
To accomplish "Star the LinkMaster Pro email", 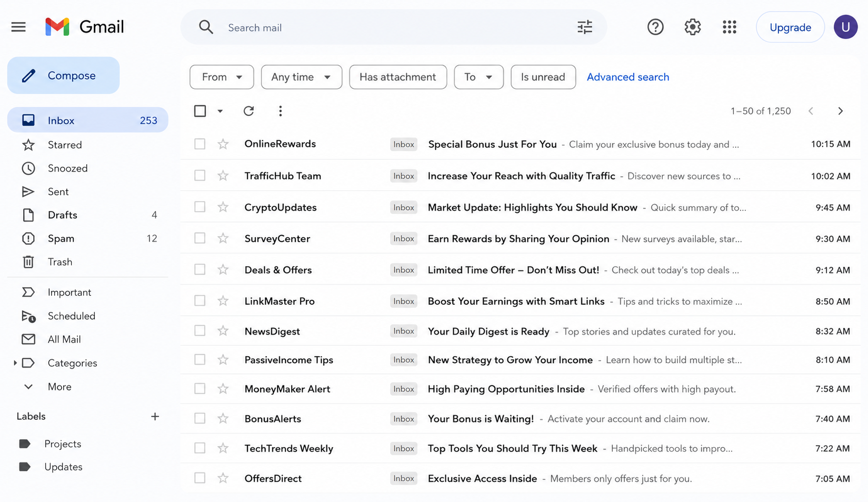I will [223, 300].
